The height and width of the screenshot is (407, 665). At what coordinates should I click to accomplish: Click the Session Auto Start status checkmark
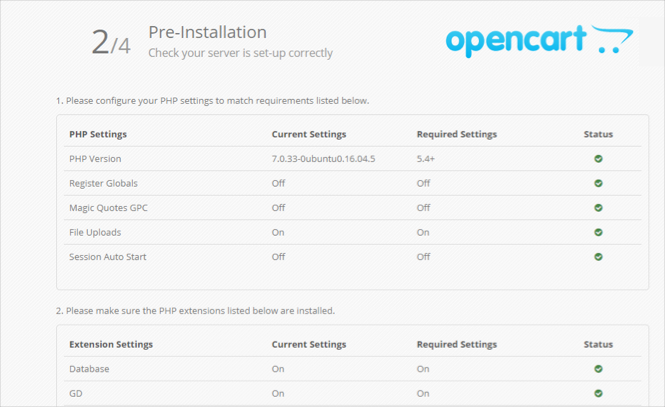click(598, 257)
